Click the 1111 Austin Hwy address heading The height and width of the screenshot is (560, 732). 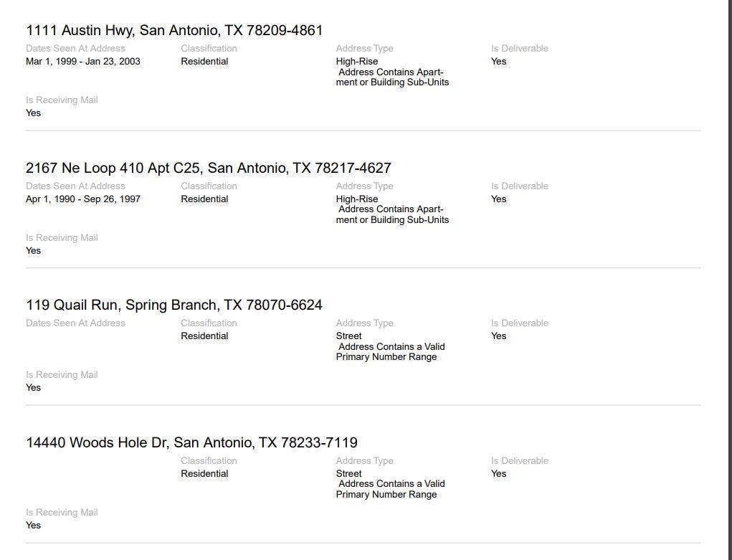(x=174, y=30)
